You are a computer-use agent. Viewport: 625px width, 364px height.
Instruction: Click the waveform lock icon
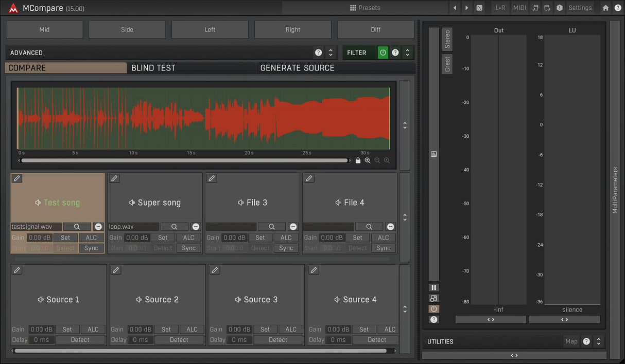(x=358, y=160)
